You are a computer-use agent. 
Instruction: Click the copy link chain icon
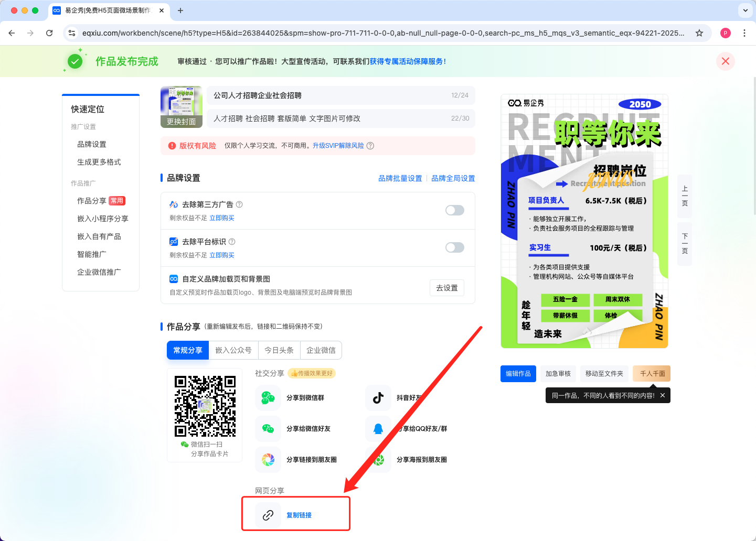click(x=268, y=515)
